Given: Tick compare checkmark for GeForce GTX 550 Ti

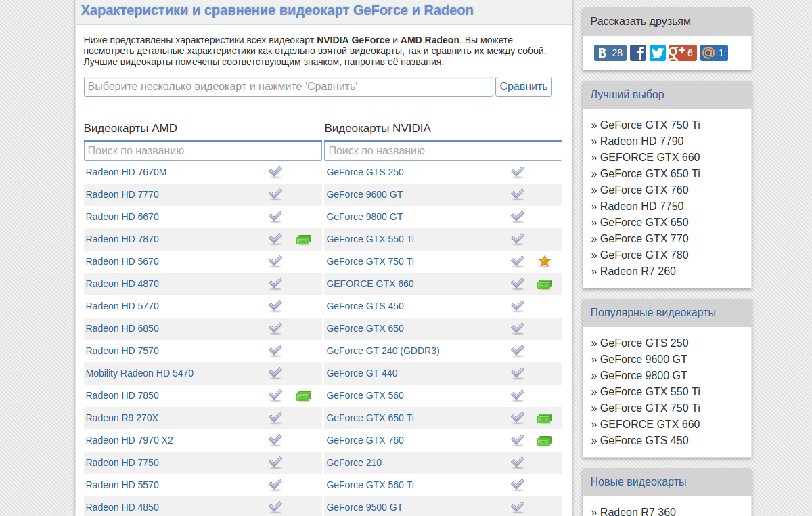Looking at the screenshot, I should pyautogui.click(x=518, y=239).
